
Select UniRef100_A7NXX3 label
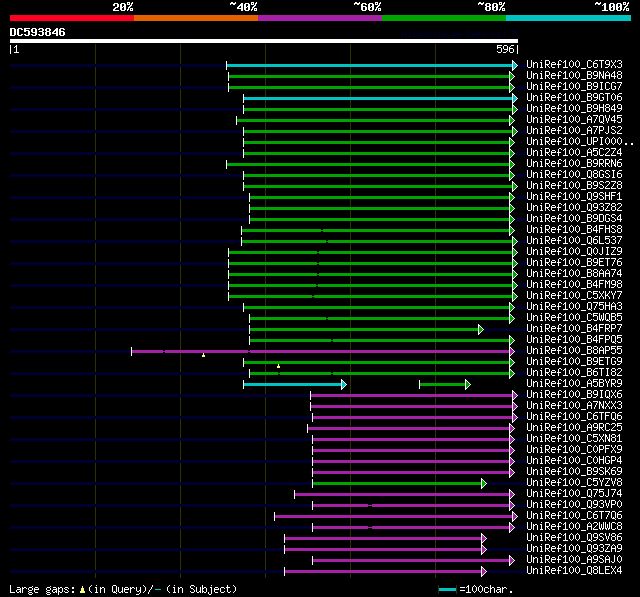[574, 406]
